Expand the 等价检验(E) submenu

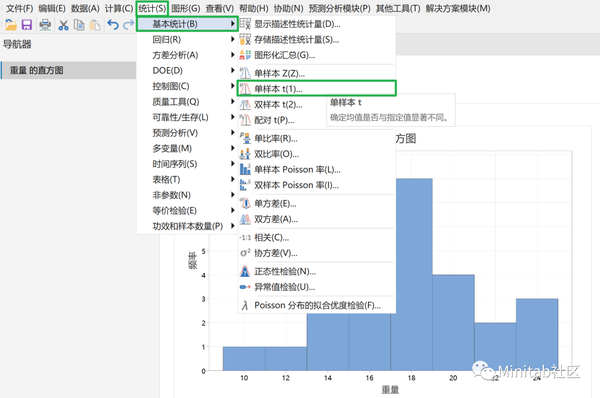pos(188,210)
